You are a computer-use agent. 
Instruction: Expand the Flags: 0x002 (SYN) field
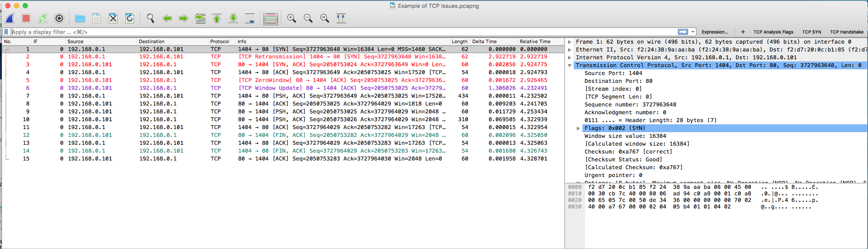click(x=578, y=128)
